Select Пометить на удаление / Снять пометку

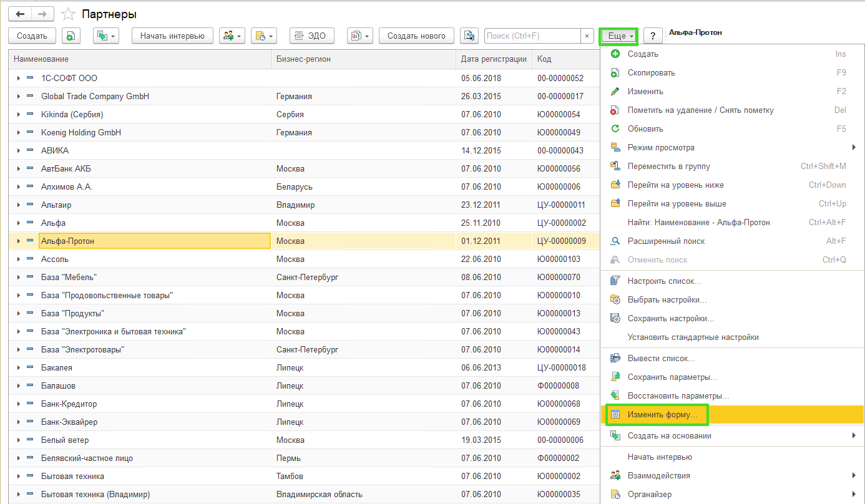click(731, 110)
